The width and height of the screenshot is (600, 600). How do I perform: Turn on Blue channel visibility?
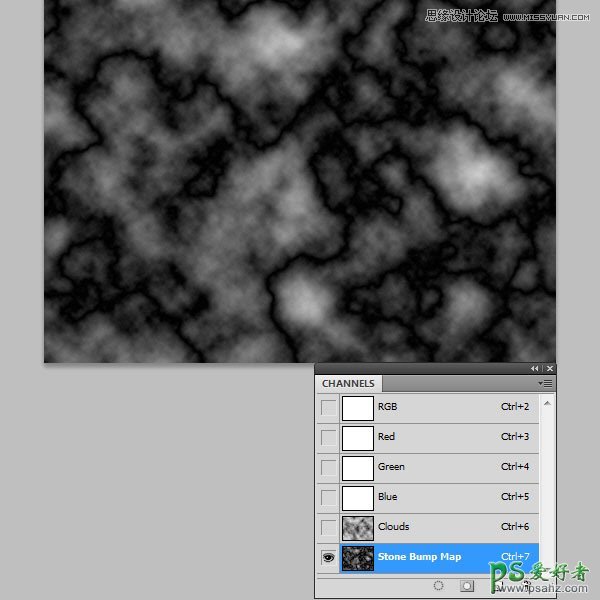328,497
